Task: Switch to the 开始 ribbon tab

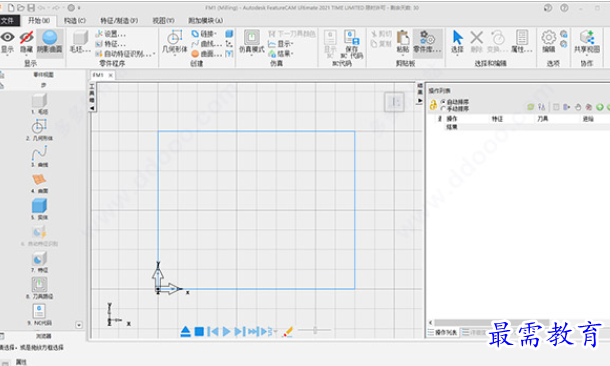Action: (x=39, y=21)
